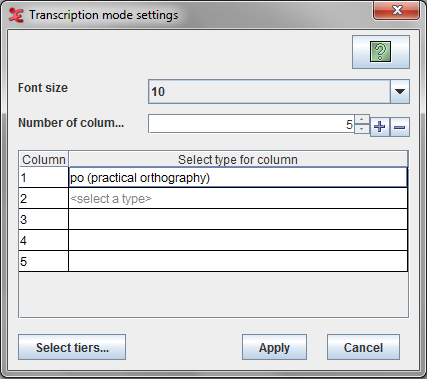Screen dimensions: 428x380
Task: Click column number 2 cell
Action: coord(44,199)
